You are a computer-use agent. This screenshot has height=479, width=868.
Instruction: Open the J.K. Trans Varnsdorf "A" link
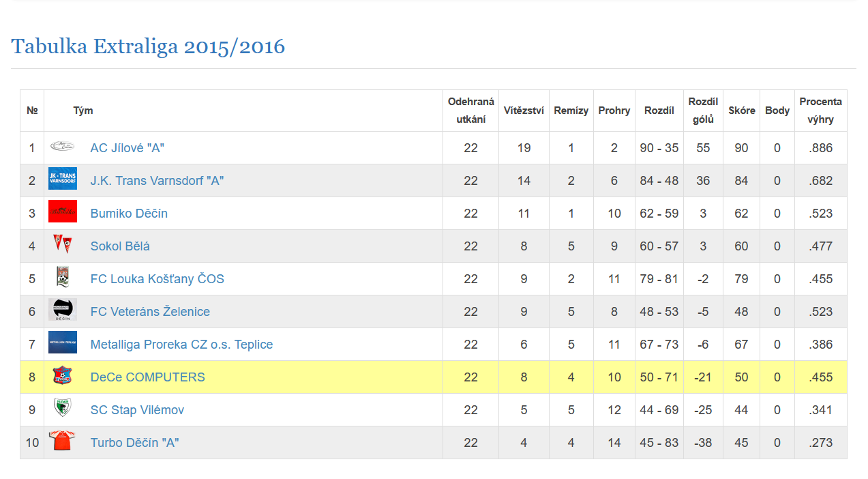coord(157,181)
